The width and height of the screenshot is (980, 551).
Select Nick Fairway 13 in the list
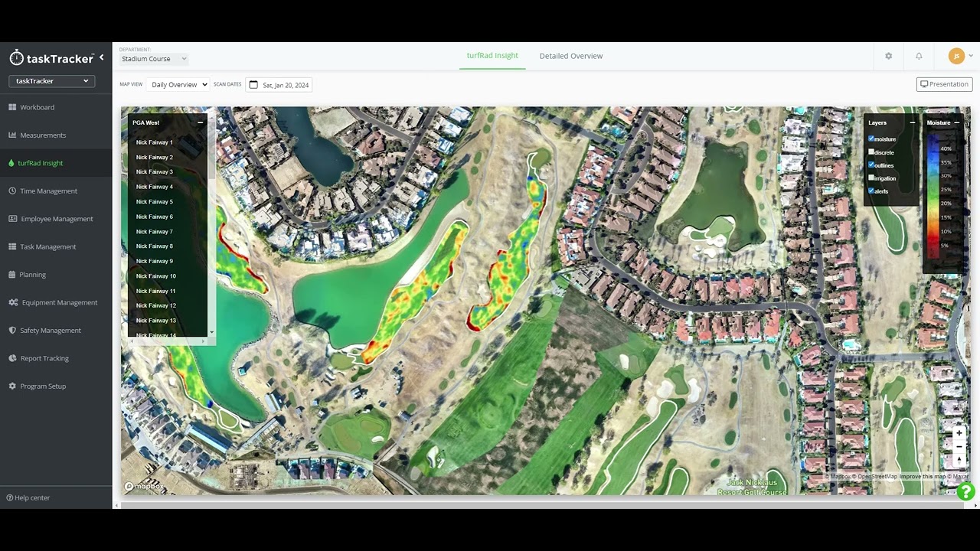point(155,320)
